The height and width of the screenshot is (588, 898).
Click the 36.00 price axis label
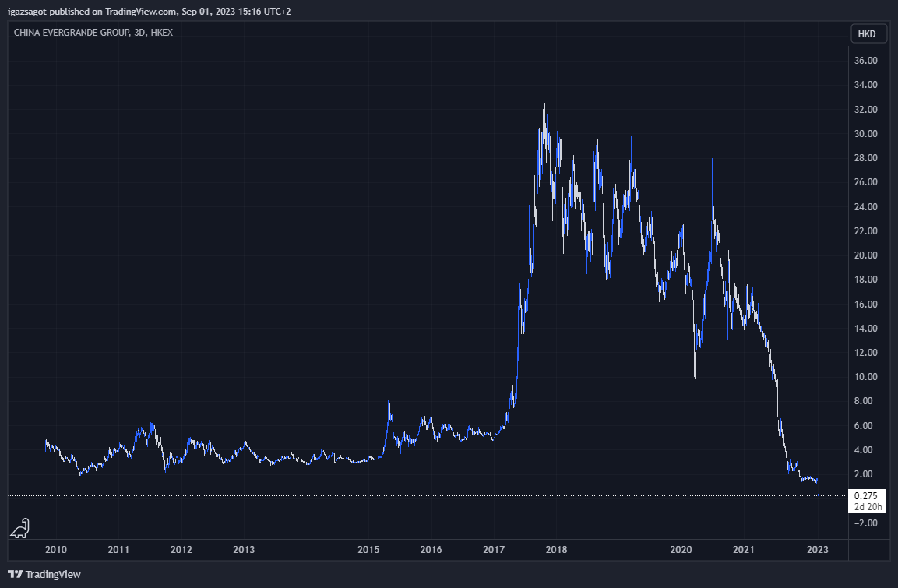(865, 61)
